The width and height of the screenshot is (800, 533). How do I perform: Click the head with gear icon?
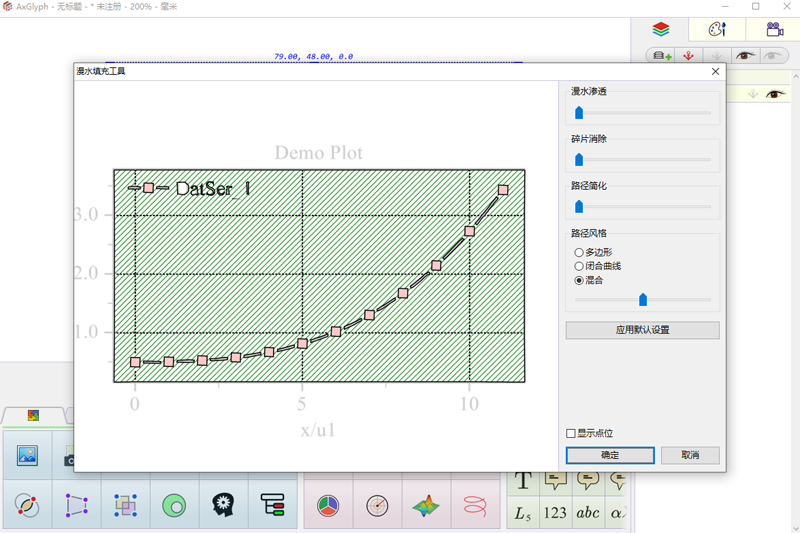[x=223, y=505]
